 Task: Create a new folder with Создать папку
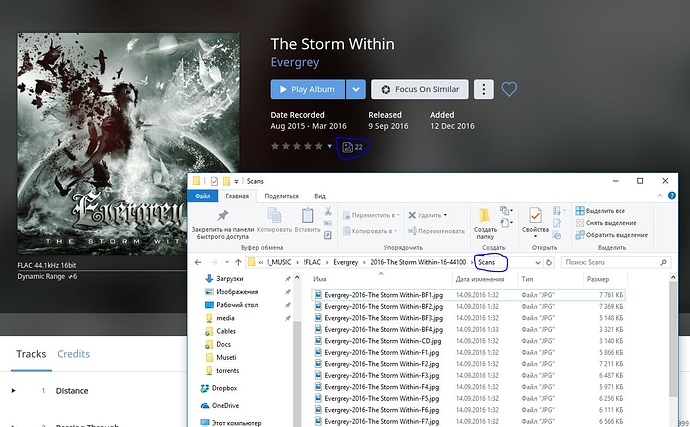point(485,224)
